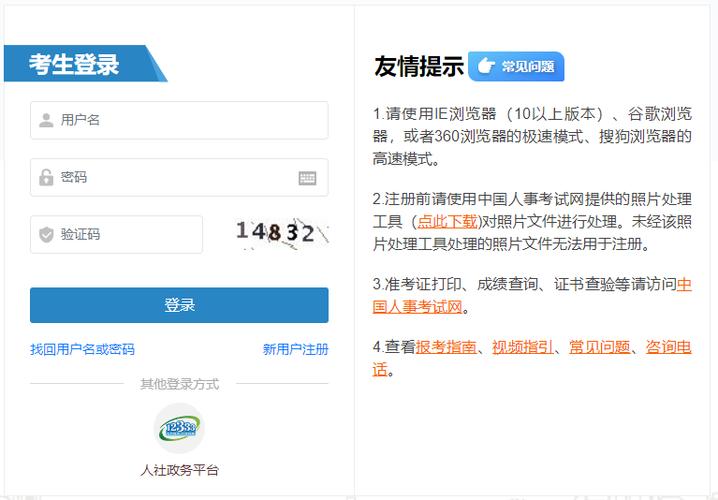Open the 视频指引 link
Viewport: 718px width, 500px height.
[x=523, y=347]
